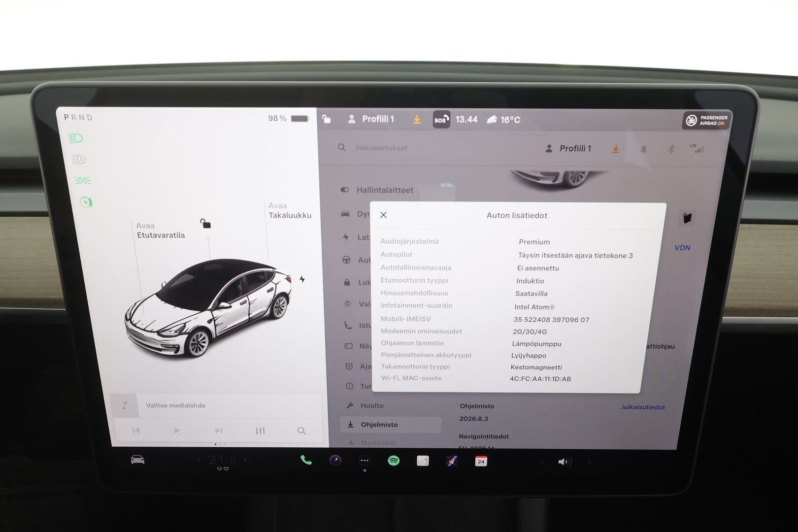
Task: Open the Phone app
Action: pyautogui.click(x=306, y=460)
